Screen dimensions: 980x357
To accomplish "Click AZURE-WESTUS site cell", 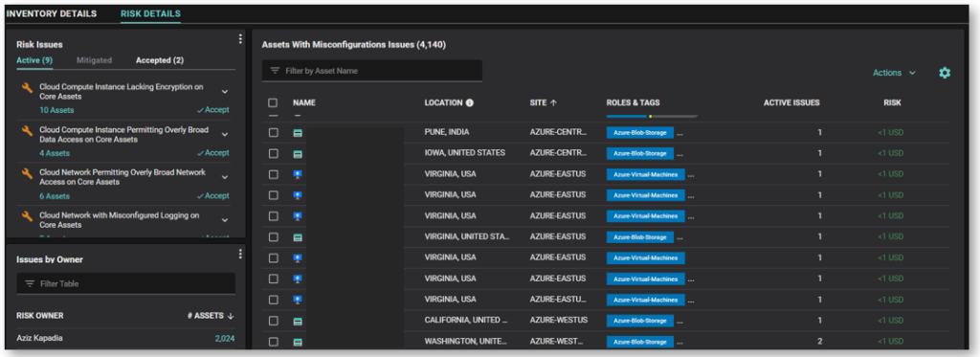I will click(559, 320).
